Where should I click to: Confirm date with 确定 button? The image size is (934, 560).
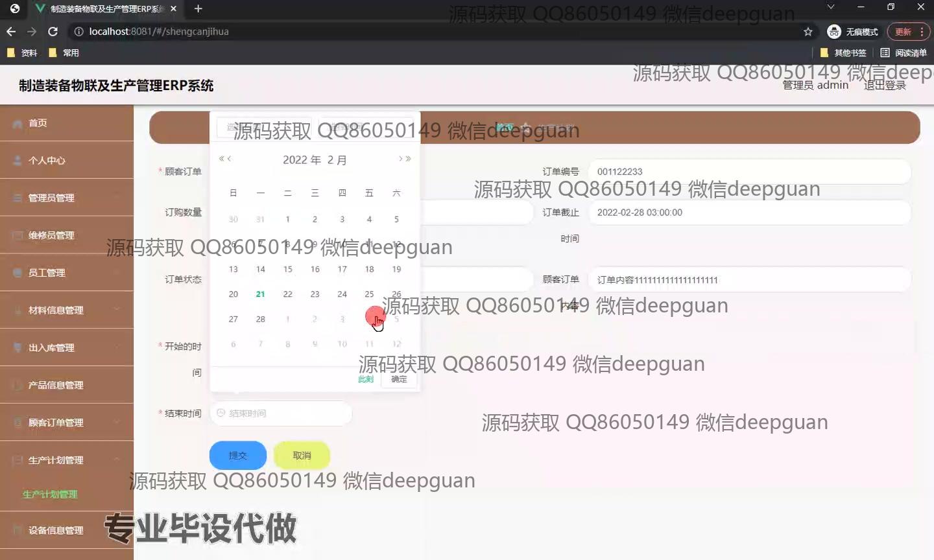[399, 379]
